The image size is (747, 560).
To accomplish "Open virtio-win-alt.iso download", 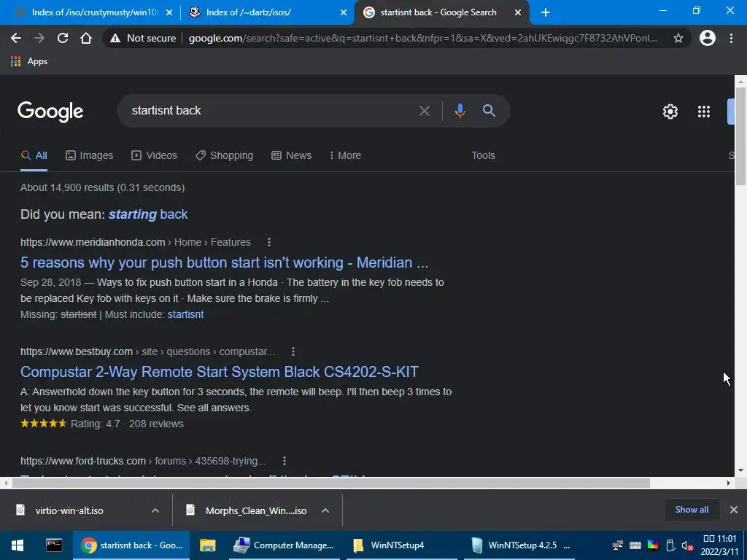I will 69,510.
